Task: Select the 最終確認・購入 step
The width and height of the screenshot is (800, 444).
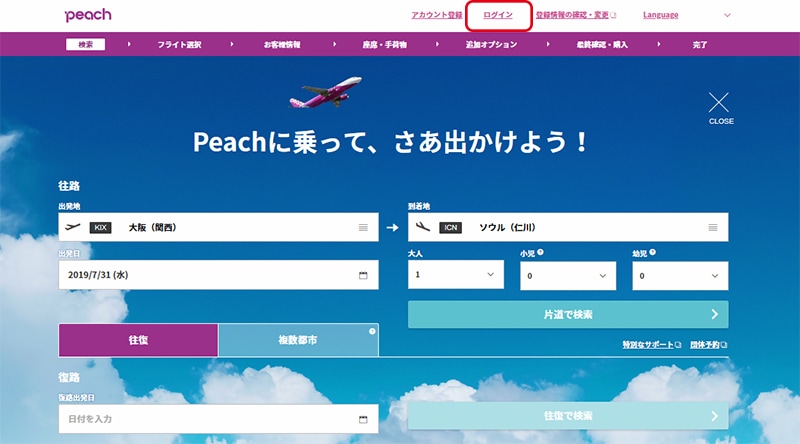Action: click(x=602, y=45)
